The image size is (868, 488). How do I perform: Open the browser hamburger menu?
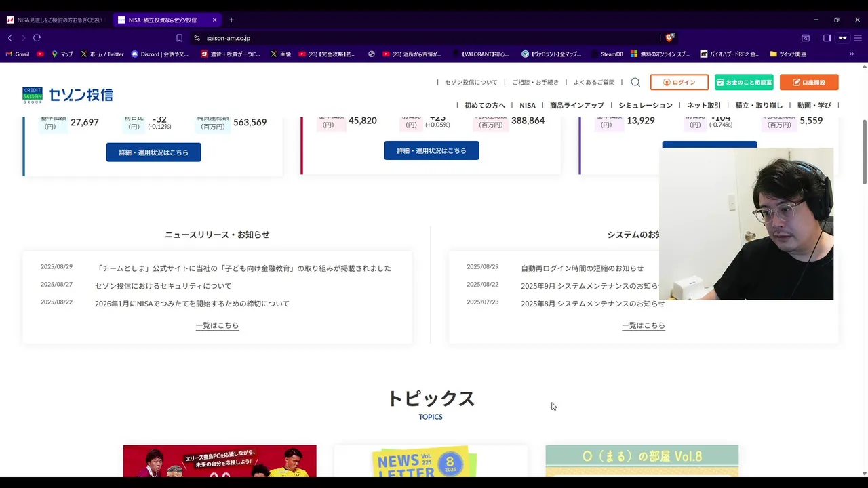point(858,38)
